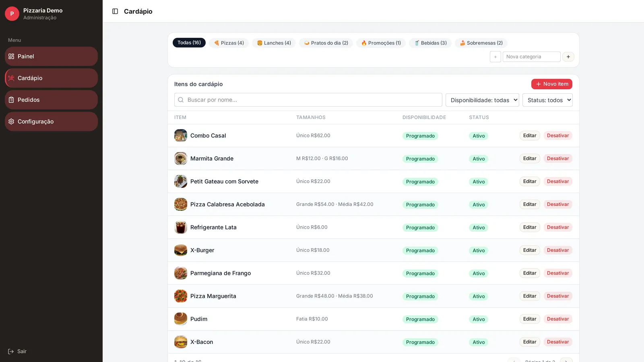This screenshot has height=362, width=644.
Task: Open the Status filter dropdown
Action: (547, 100)
